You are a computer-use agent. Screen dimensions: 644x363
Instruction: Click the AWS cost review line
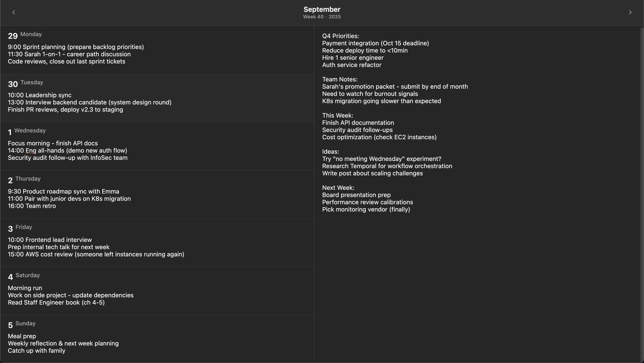[96, 254]
